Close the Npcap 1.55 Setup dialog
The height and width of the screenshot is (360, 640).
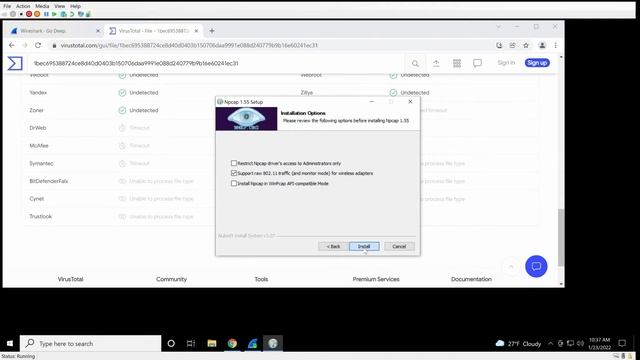(410, 102)
